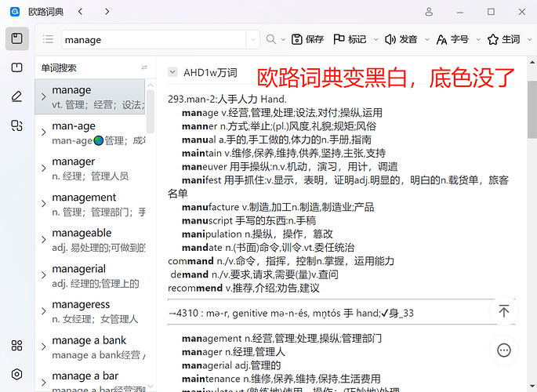Expand the manage word entry
The image size is (537, 392).
click(43, 96)
